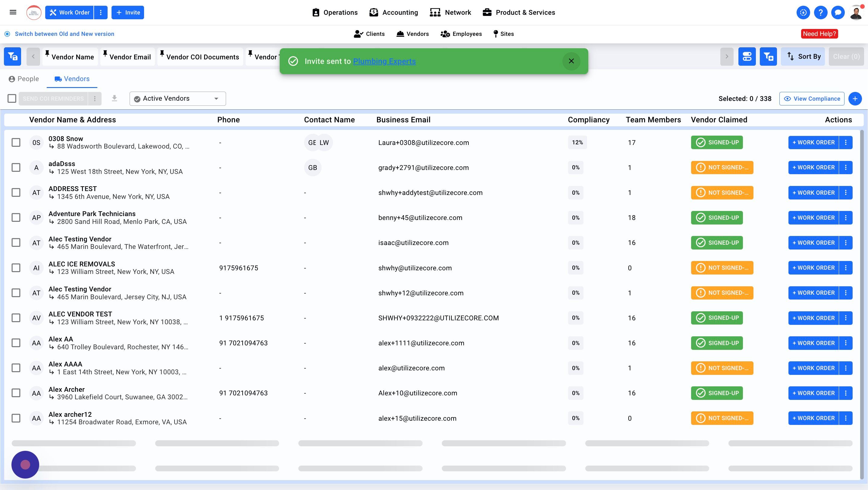Dismiss the invite sent notification

click(571, 61)
